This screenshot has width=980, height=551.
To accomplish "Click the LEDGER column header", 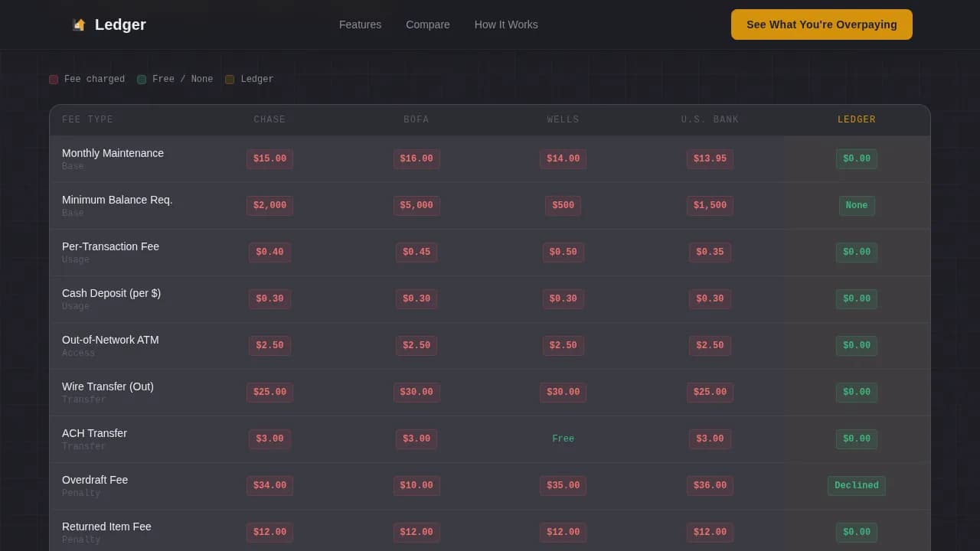I will coord(857,120).
